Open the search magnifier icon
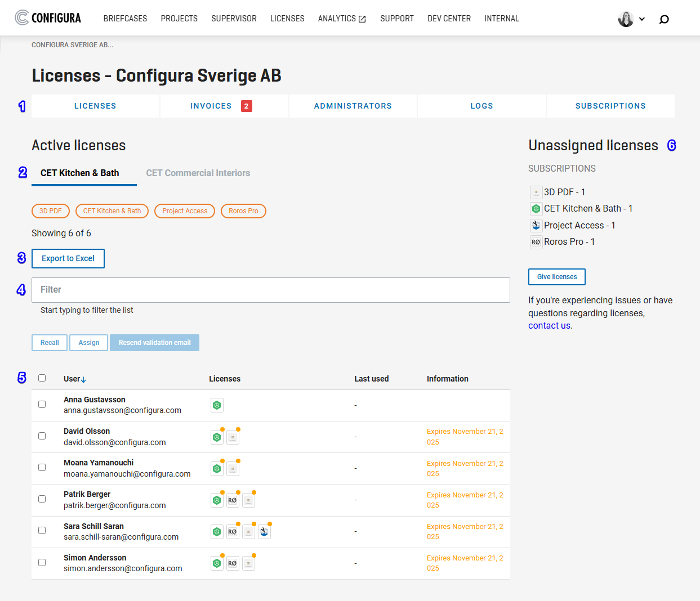This screenshot has width=700, height=601. (664, 19)
